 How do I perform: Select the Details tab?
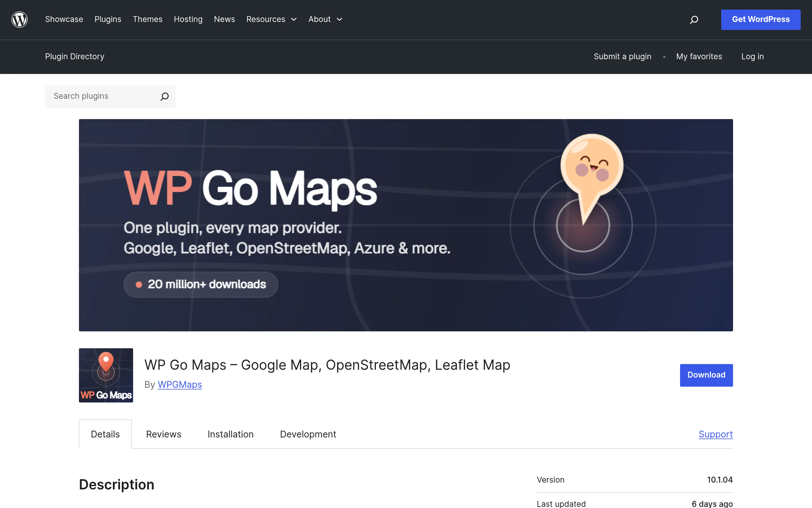click(x=105, y=434)
